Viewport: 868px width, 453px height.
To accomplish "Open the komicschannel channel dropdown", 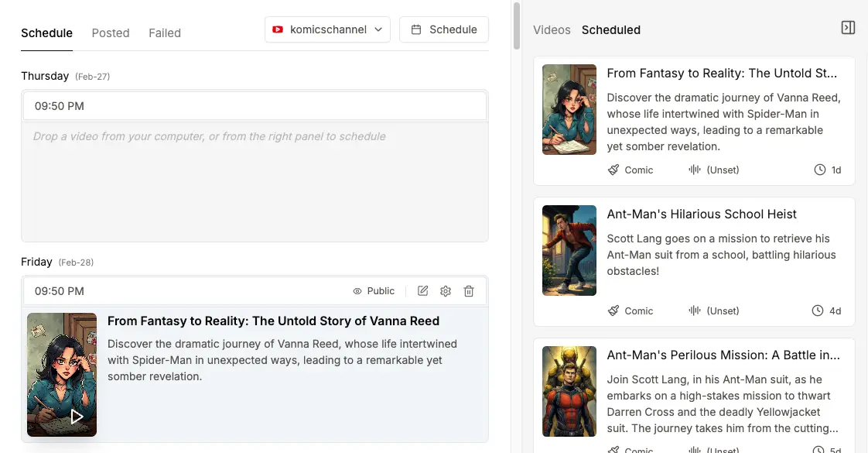I will pos(327,29).
